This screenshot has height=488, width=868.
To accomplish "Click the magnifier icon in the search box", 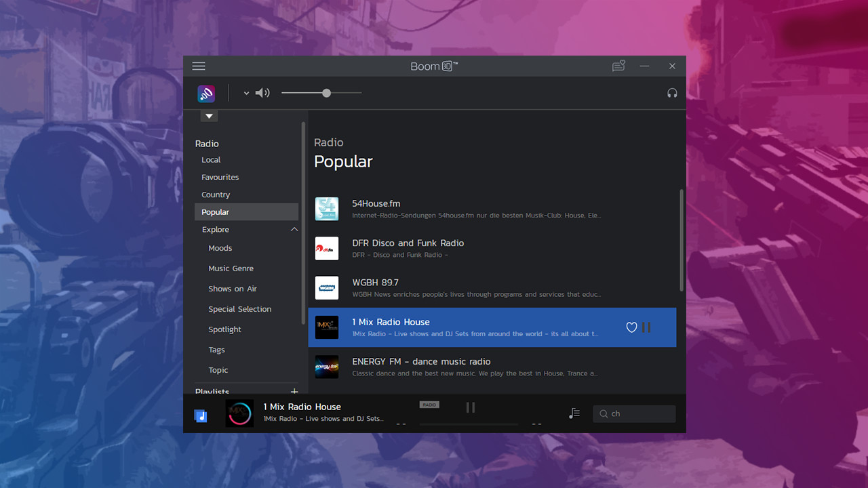I will point(602,413).
